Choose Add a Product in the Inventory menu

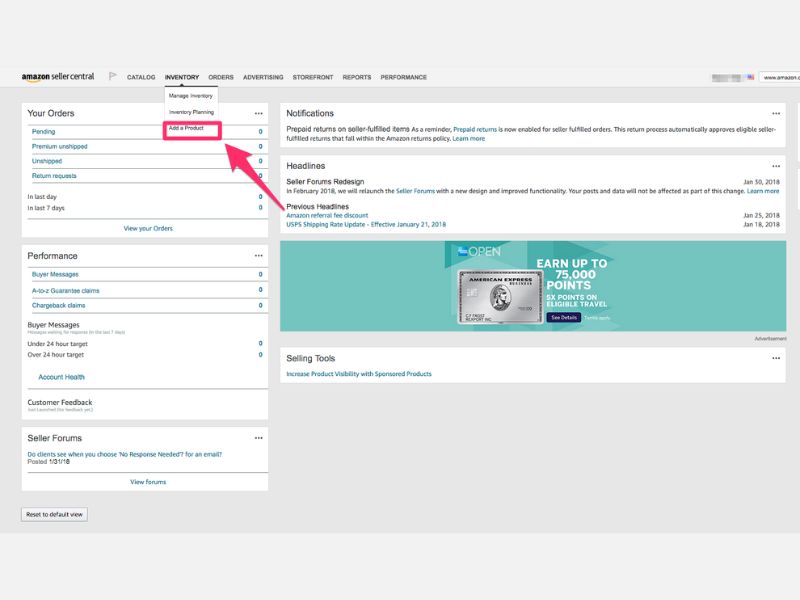[186, 128]
